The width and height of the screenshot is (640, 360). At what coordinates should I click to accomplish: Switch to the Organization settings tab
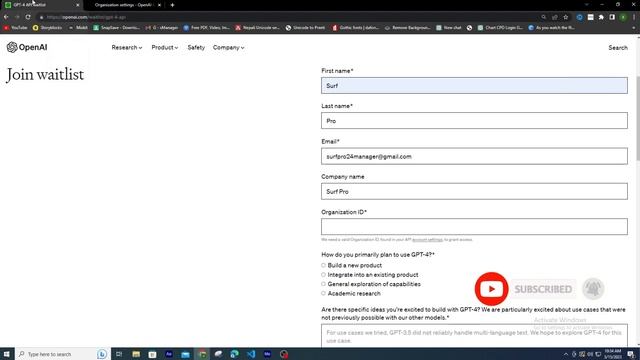(124, 5)
